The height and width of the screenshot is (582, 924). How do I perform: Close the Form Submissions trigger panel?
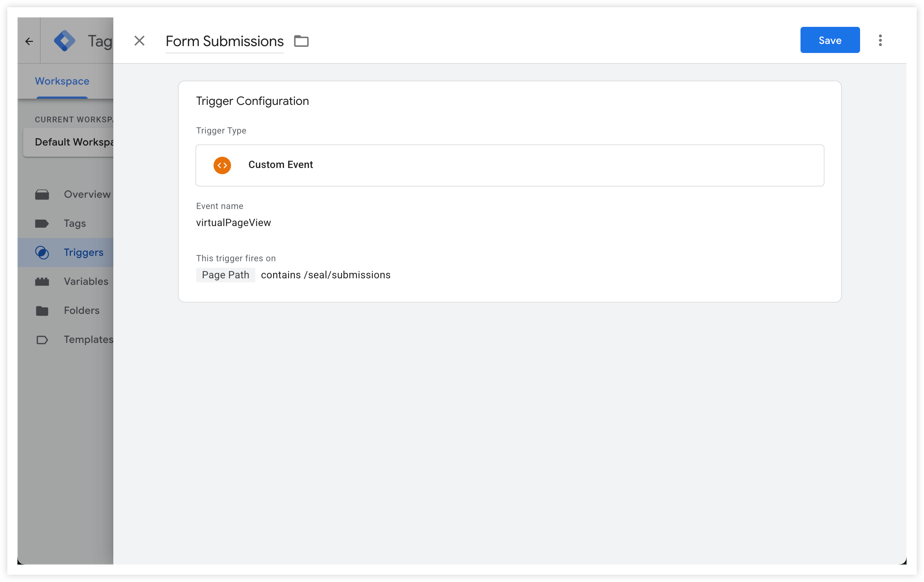[139, 41]
